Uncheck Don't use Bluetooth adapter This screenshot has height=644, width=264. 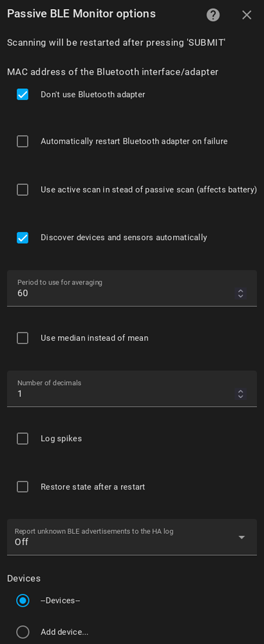point(23,95)
